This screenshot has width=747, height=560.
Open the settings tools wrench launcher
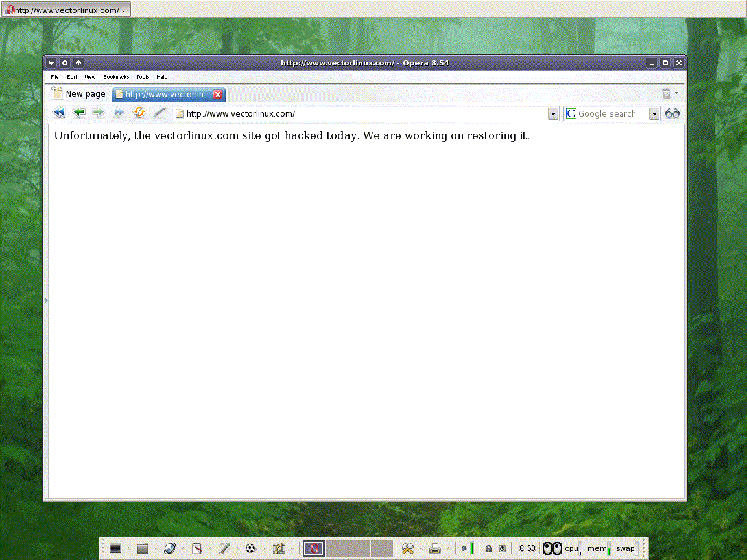coord(408,548)
